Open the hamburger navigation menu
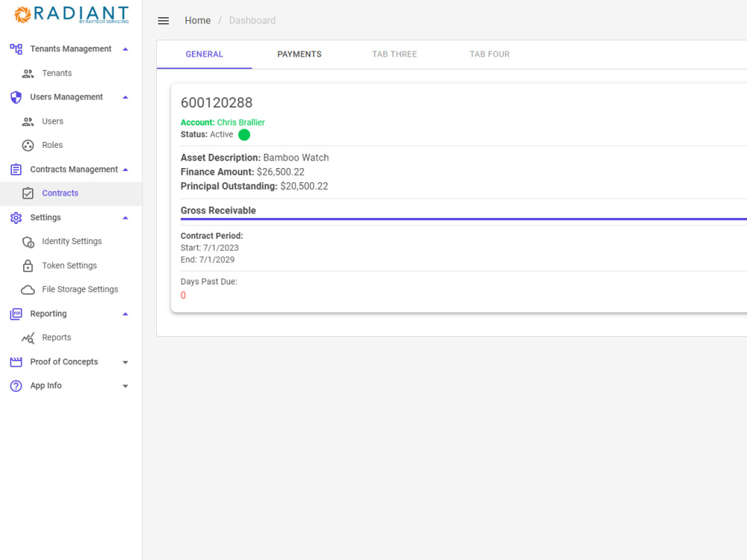 164,20
